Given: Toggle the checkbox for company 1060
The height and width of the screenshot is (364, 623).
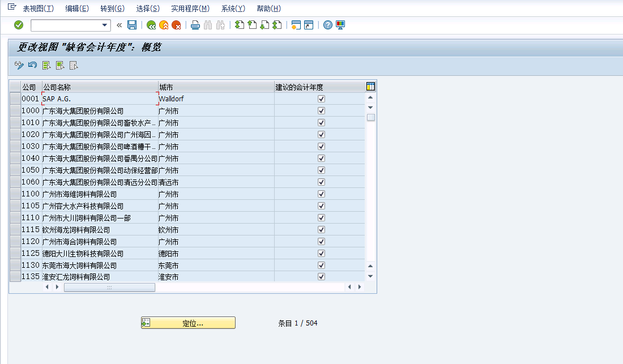Looking at the screenshot, I should pos(322,182).
